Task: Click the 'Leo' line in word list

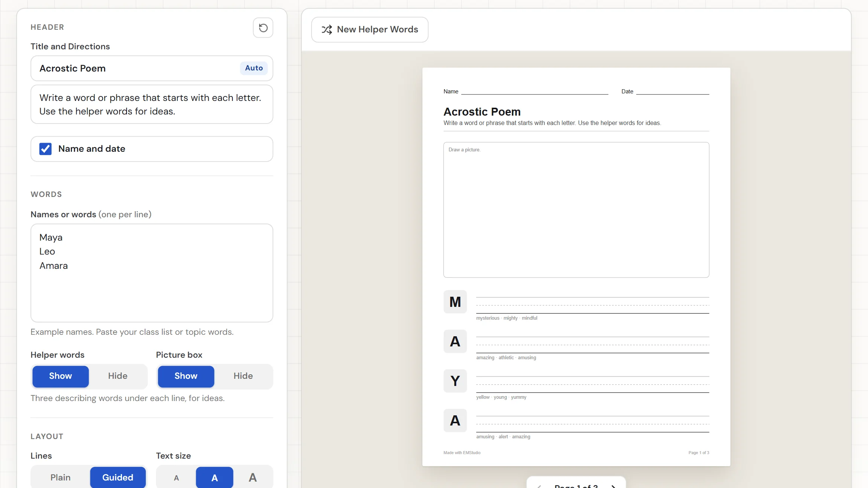Action: click(x=47, y=252)
